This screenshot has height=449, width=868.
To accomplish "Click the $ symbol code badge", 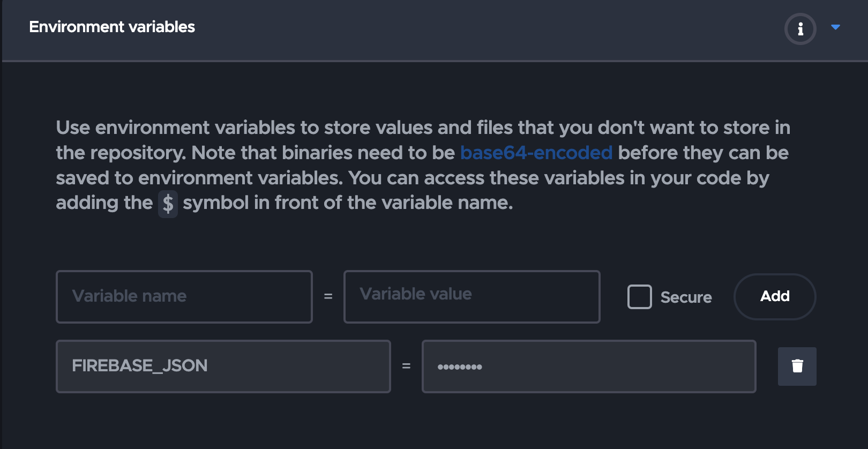I will pyautogui.click(x=168, y=204).
